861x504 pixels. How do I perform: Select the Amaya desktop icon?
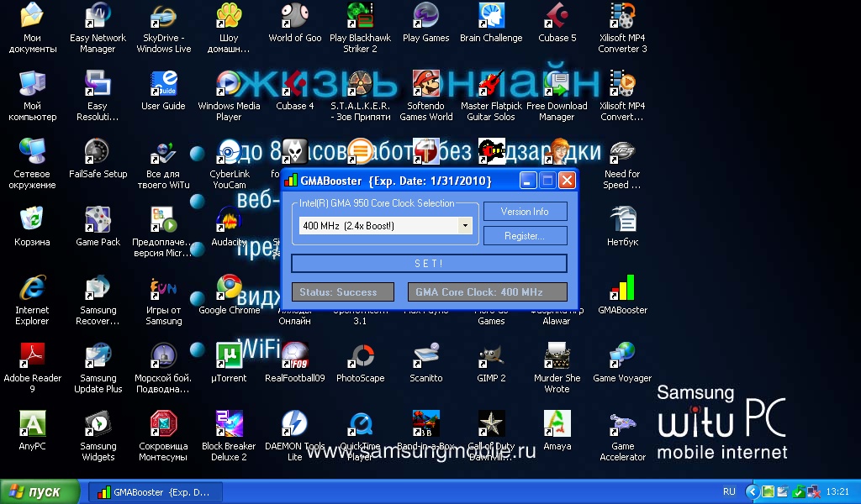(557, 423)
